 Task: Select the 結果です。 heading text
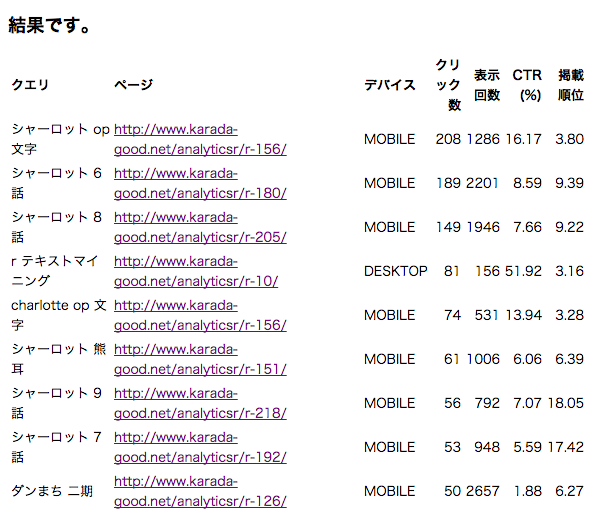pos(49,26)
